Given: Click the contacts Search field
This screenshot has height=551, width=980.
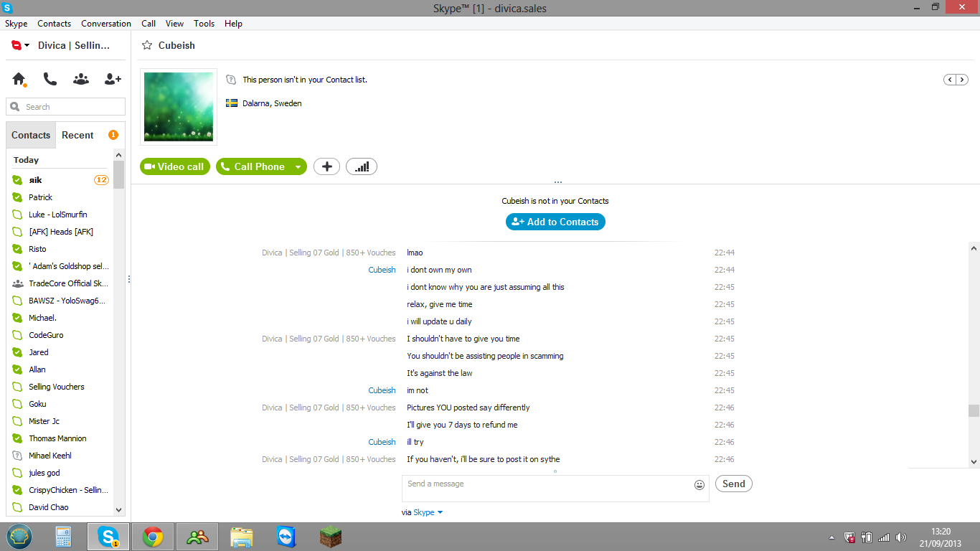Looking at the screenshot, I should click(66, 107).
